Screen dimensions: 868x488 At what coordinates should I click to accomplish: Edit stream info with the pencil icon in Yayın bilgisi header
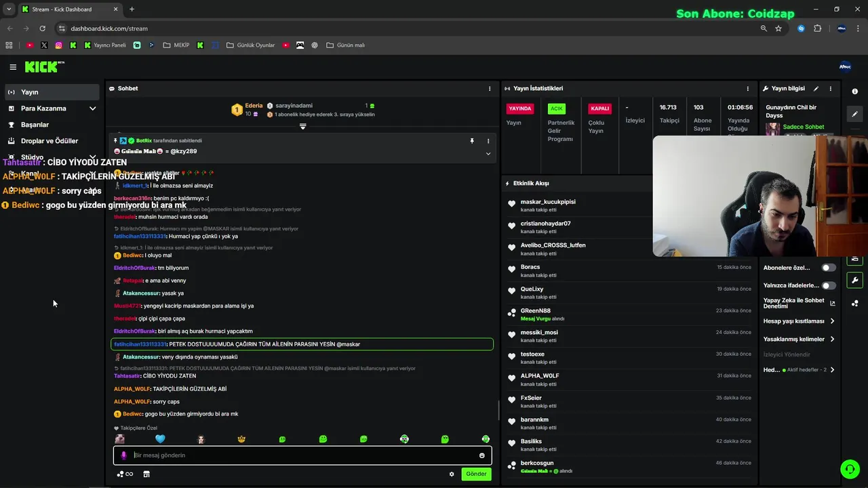(816, 89)
